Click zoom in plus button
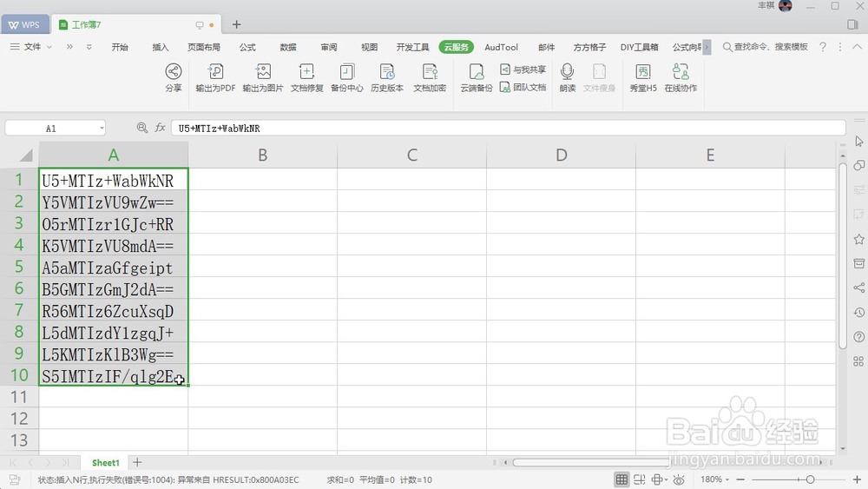The image size is (868, 489). (x=857, y=479)
